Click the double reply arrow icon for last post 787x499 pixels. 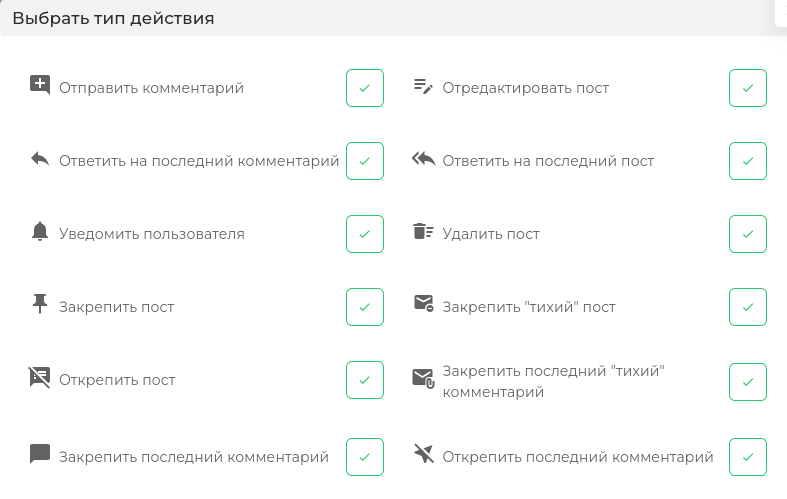[x=423, y=159]
